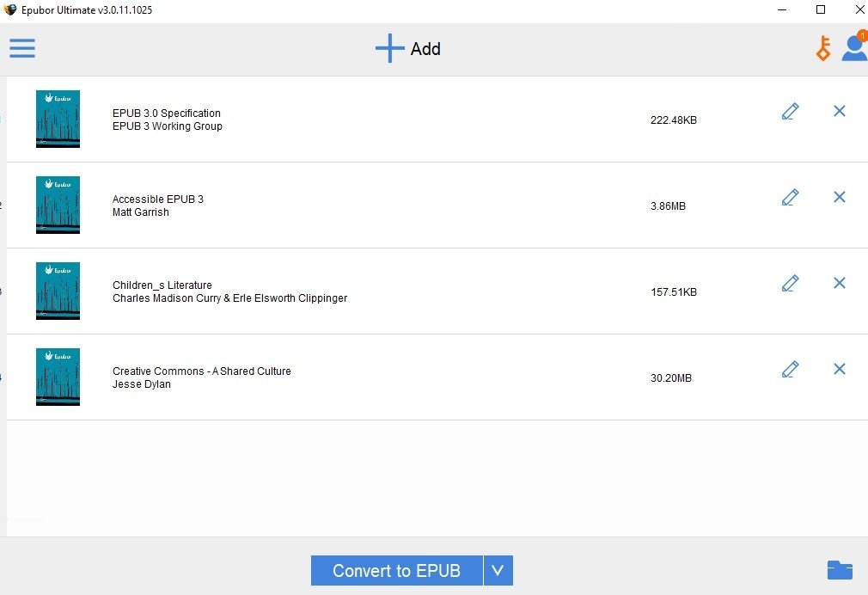Edit metadata for EPUB 3.0 Specification
This screenshot has width=868, height=595.
(x=790, y=112)
